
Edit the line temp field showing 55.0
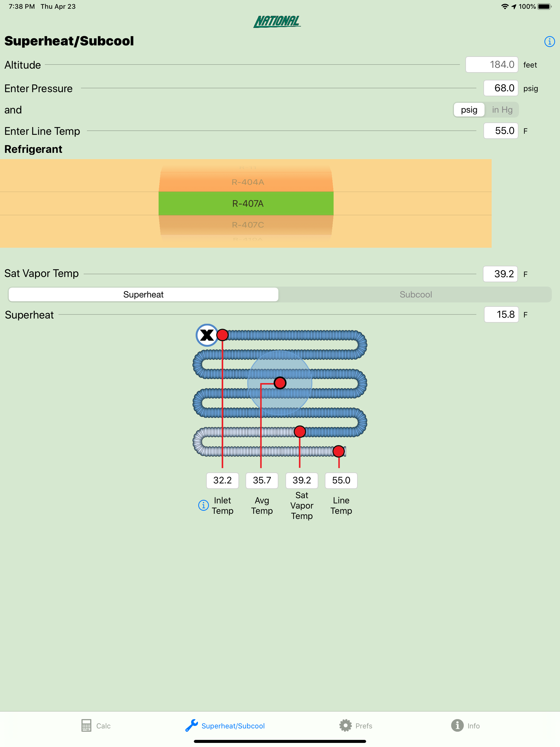point(501,131)
